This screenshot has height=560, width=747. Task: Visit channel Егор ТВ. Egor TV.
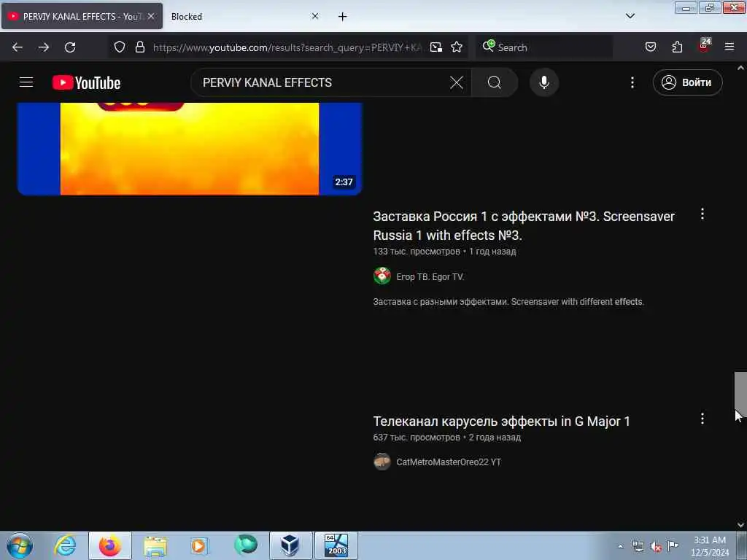click(430, 276)
